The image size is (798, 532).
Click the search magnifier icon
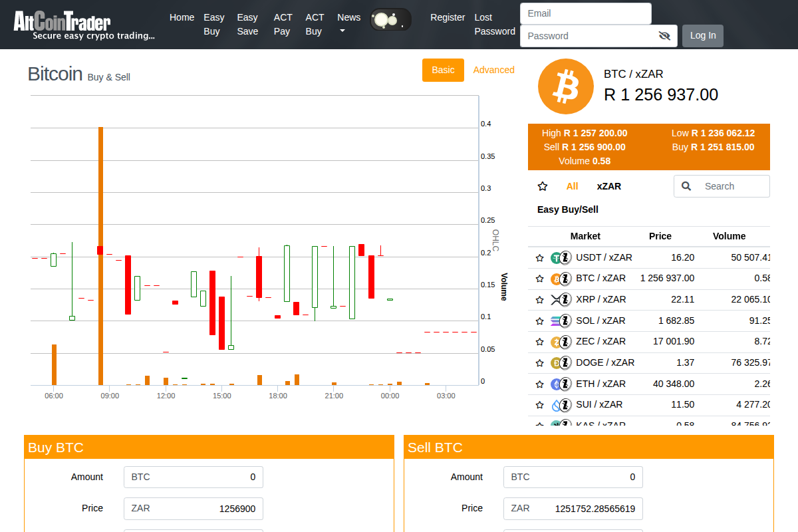click(x=687, y=186)
